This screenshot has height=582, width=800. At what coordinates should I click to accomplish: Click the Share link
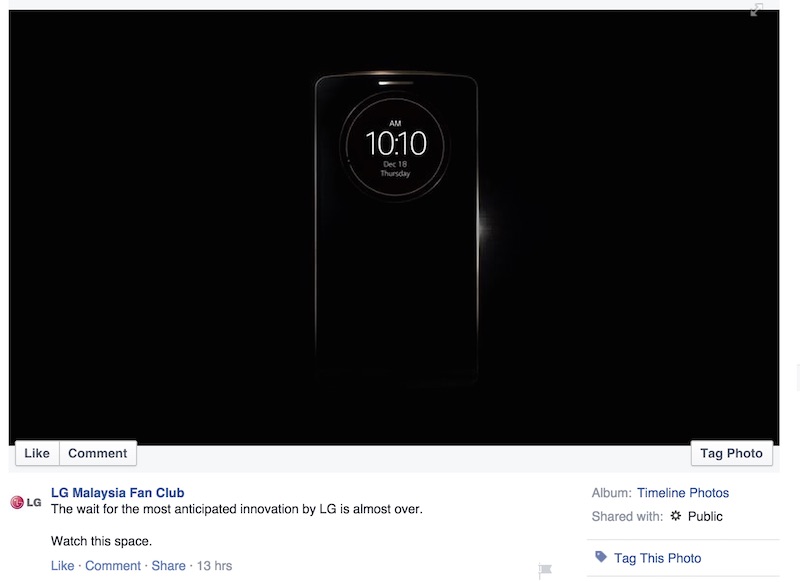click(168, 566)
